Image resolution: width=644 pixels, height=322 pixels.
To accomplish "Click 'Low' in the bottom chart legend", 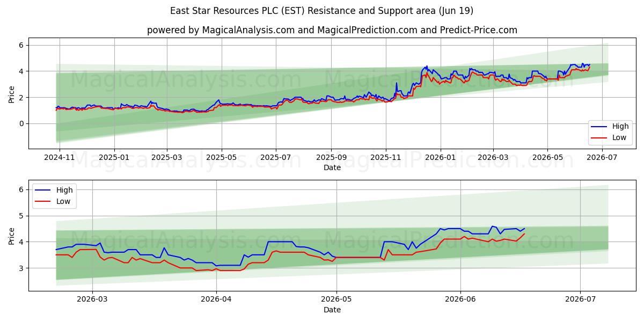I will click(x=64, y=201).
